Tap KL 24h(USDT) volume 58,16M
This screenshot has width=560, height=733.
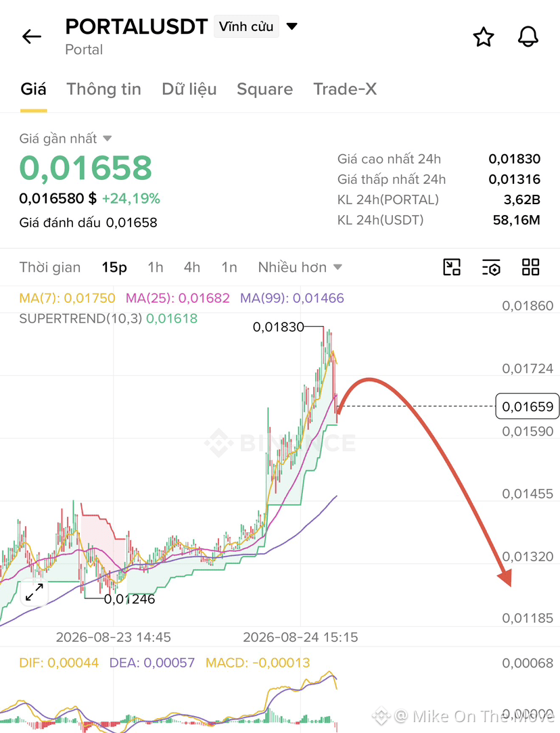click(517, 220)
